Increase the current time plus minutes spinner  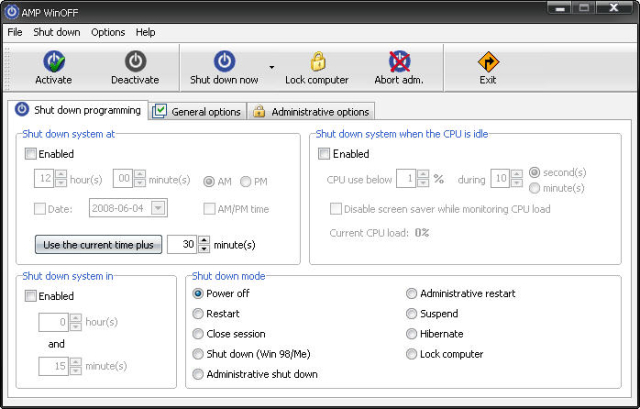pos(204,240)
